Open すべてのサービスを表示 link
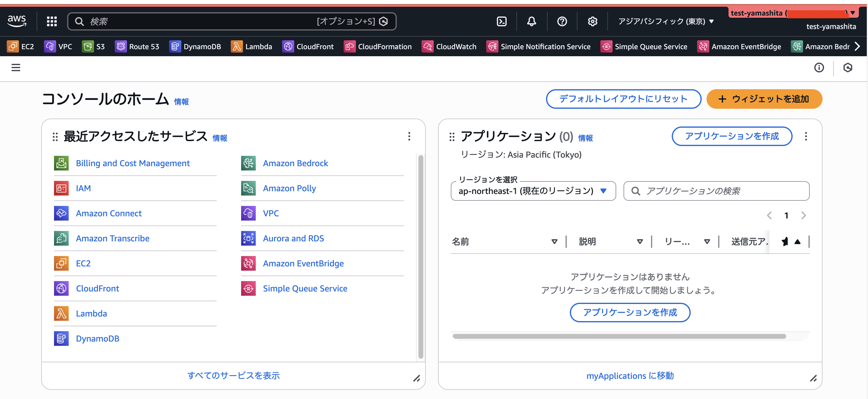Viewport: 868px width, 399px height. (x=233, y=375)
